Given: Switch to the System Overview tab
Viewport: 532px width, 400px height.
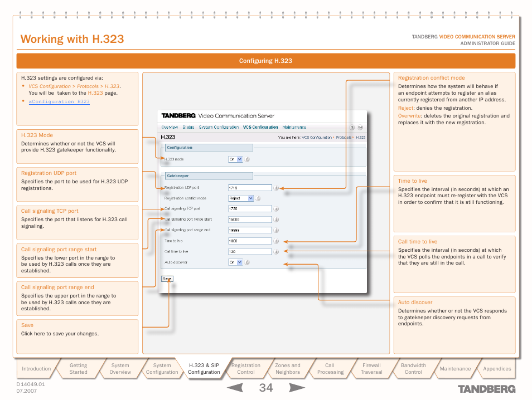Looking at the screenshot, I should (120, 369).
